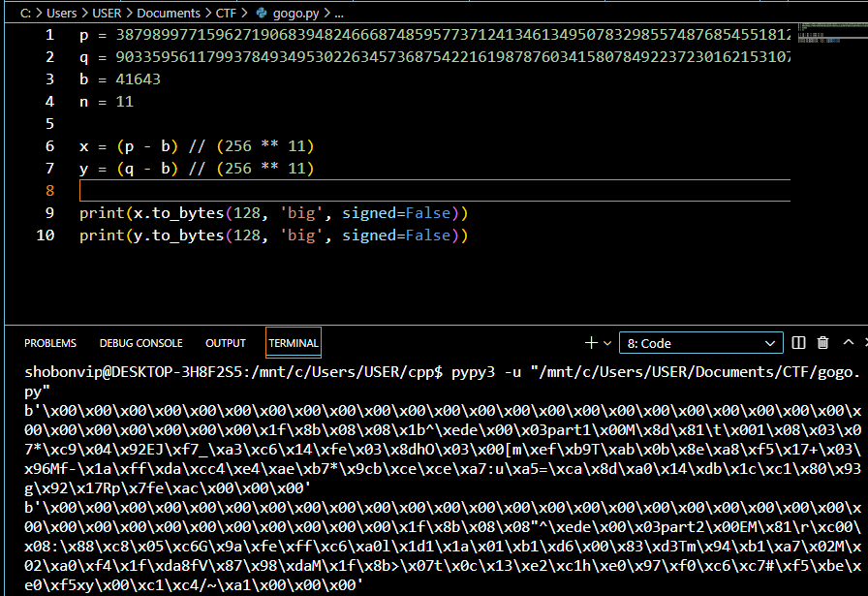
Task: Expand the breadcrumb ellipsis symbol list
Action: 338,14
